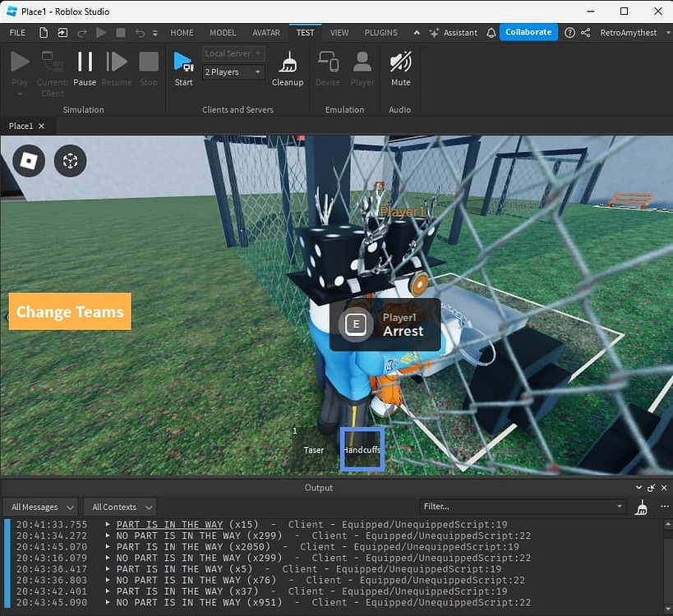Open the All Messages dropdown
The image size is (673, 616).
click(40, 507)
